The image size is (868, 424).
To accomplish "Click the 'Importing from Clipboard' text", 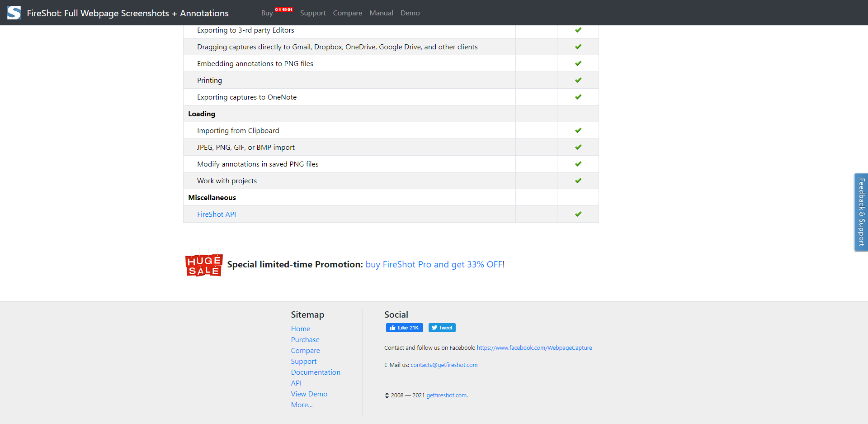I will (x=238, y=131).
